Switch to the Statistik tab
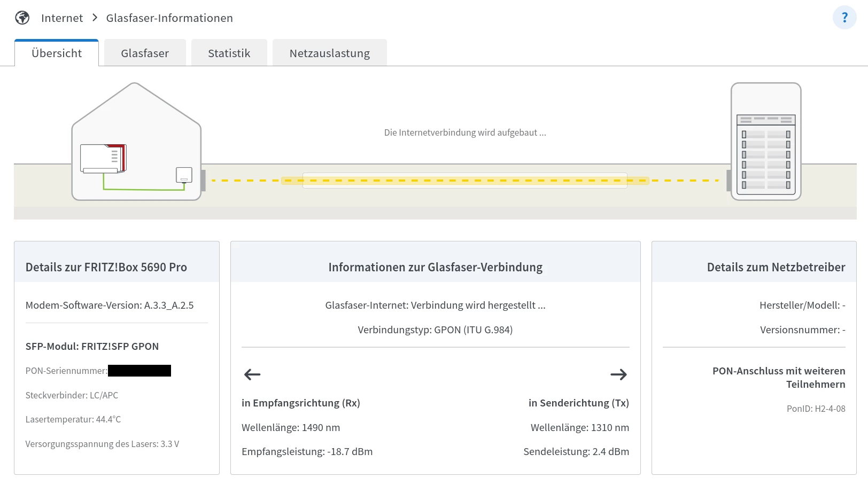The height and width of the screenshot is (501, 868). tap(229, 53)
